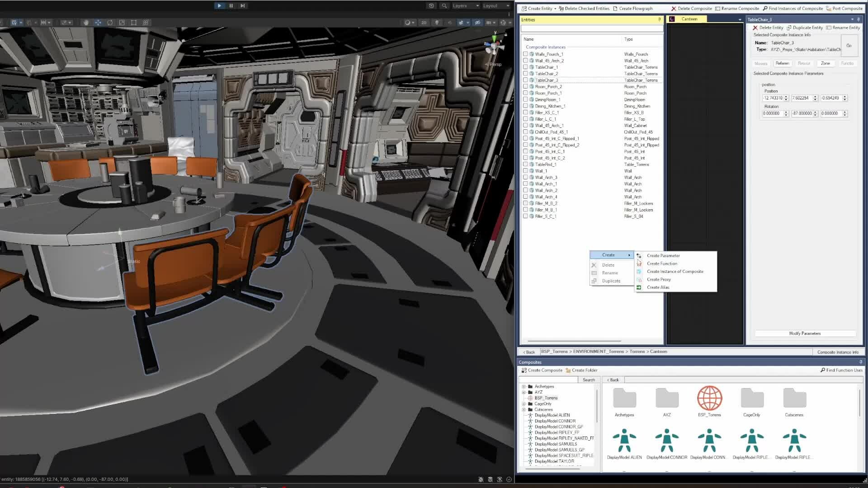Open the Layers dropdown
The image size is (868, 488).
point(466,6)
